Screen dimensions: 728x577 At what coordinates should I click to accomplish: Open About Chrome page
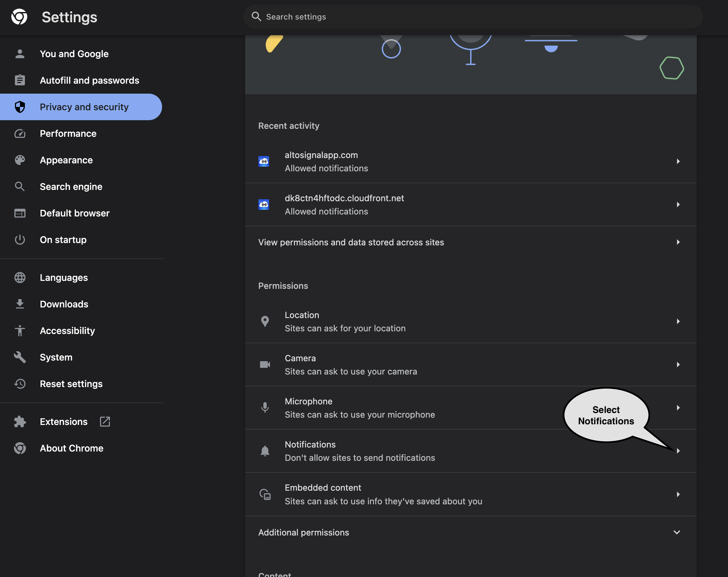[71, 448]
